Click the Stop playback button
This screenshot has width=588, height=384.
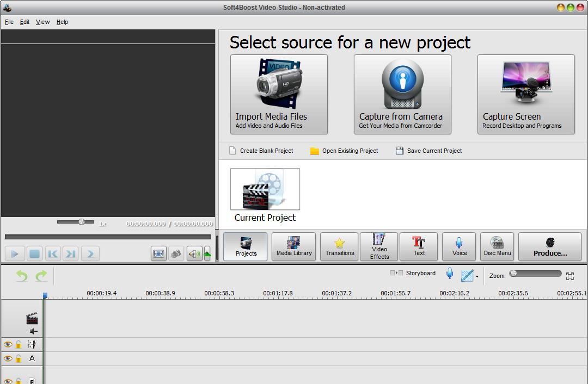[34, 254]
